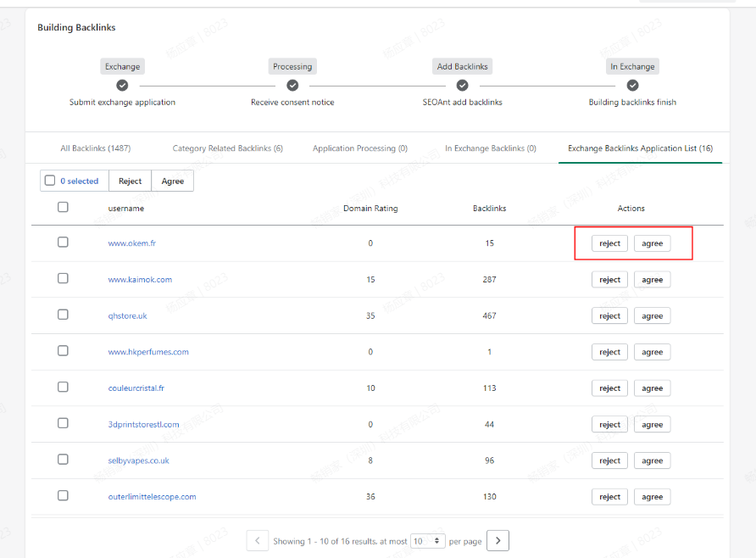The image size is (756, 558).
Task: Tick the header checkbox next to username
Action: pos(63,207)
